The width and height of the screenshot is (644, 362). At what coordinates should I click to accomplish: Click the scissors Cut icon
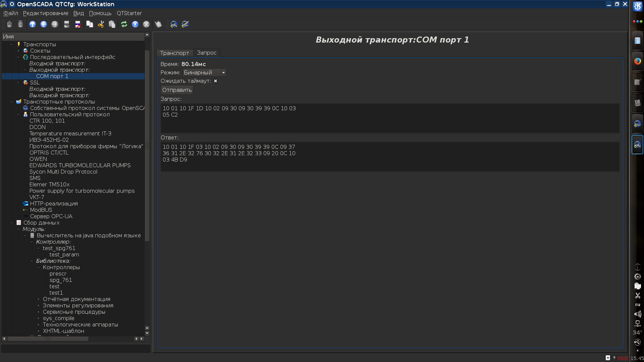[x=101, y=24]
